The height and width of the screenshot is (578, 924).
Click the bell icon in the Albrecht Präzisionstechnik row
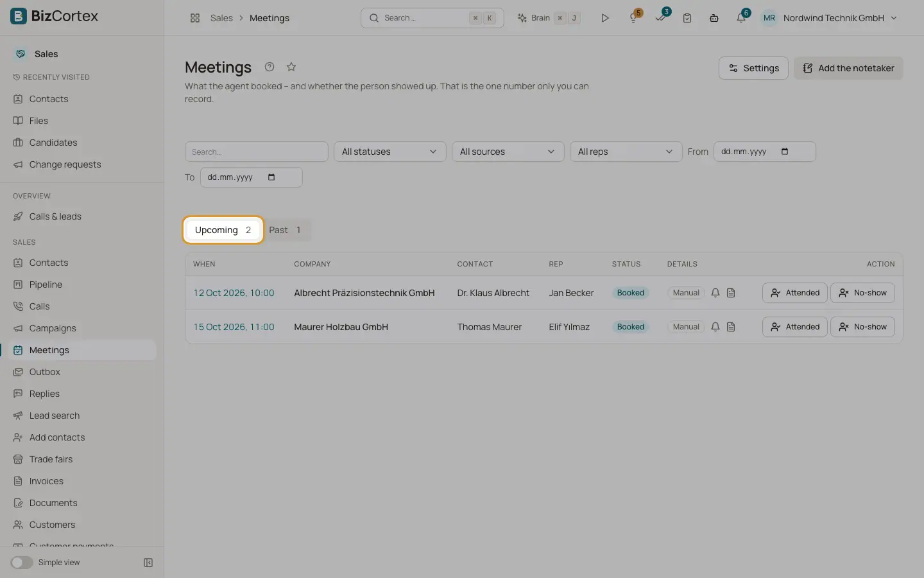point(715,293)
